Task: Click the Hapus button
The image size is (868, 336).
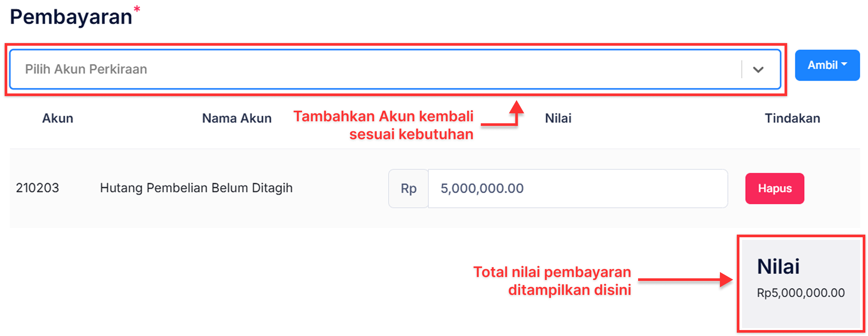Action: click(x=775, y=189)
